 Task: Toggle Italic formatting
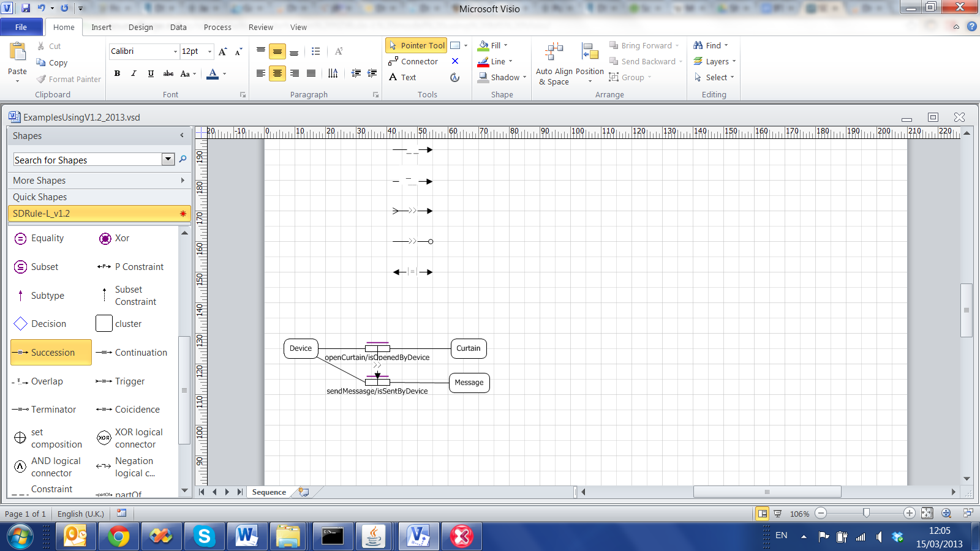[134, 73]
